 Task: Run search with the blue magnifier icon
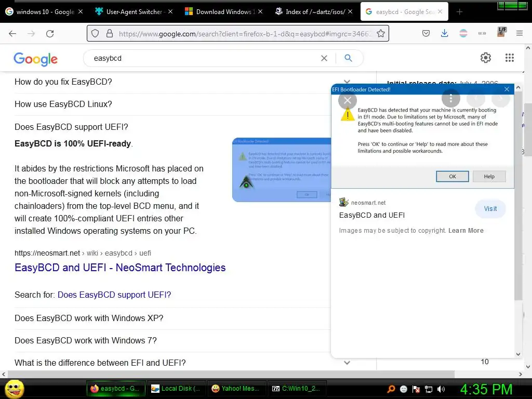[x=348, y=58]
